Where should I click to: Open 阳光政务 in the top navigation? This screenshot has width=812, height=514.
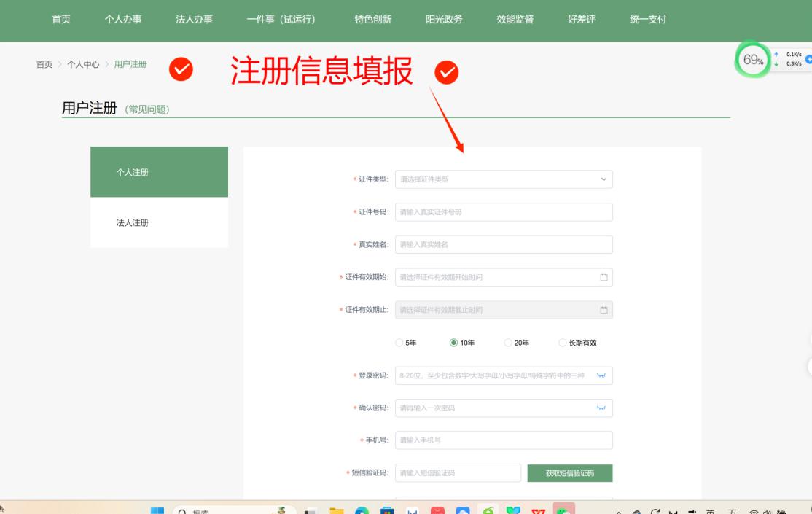pos(444,20)
